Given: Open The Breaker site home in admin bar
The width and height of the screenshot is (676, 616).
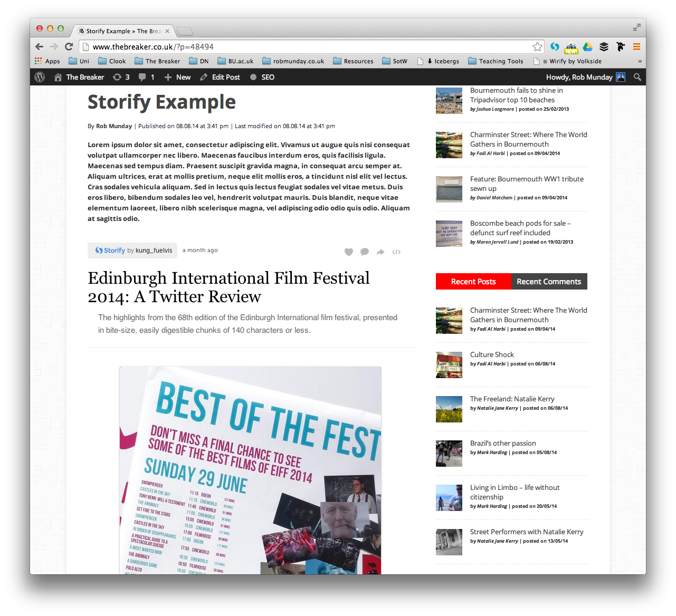Looking at the screenshot, I should tap(79, 77).
